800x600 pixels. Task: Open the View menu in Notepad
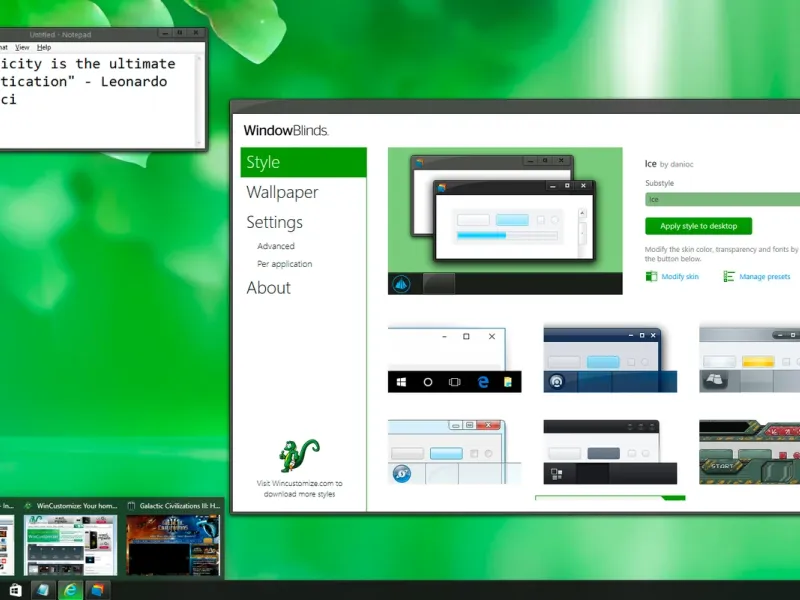(22, 47)
